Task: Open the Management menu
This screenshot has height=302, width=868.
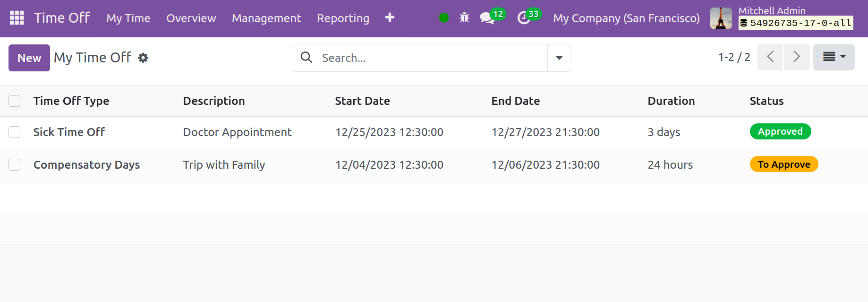Action: click(x=266, y=18)
